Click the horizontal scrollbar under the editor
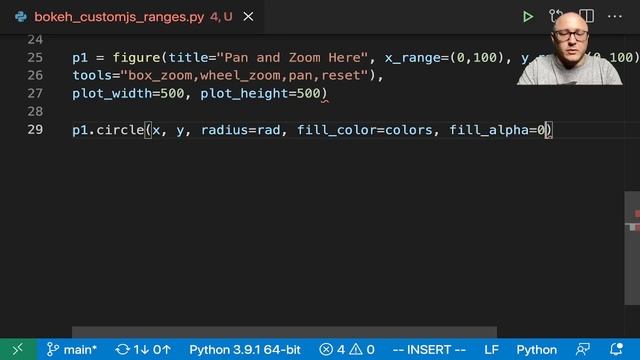640x360 pixels. [x=284, y=332]
